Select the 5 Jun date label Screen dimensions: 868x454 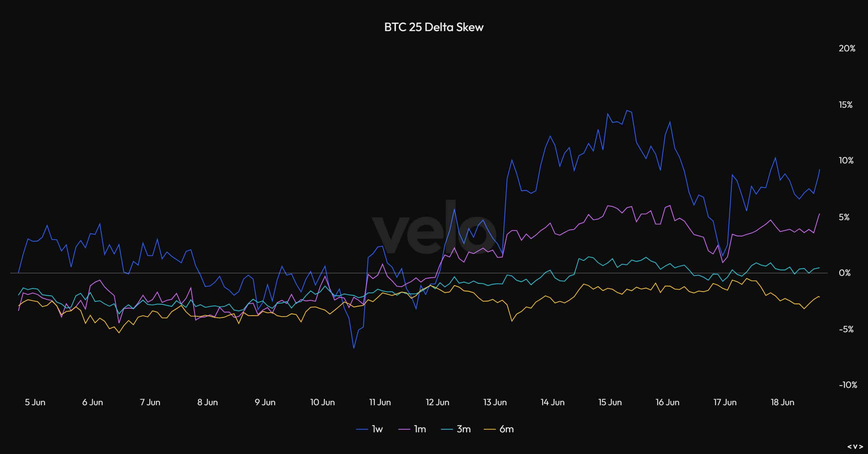click(x=35, y=402)
